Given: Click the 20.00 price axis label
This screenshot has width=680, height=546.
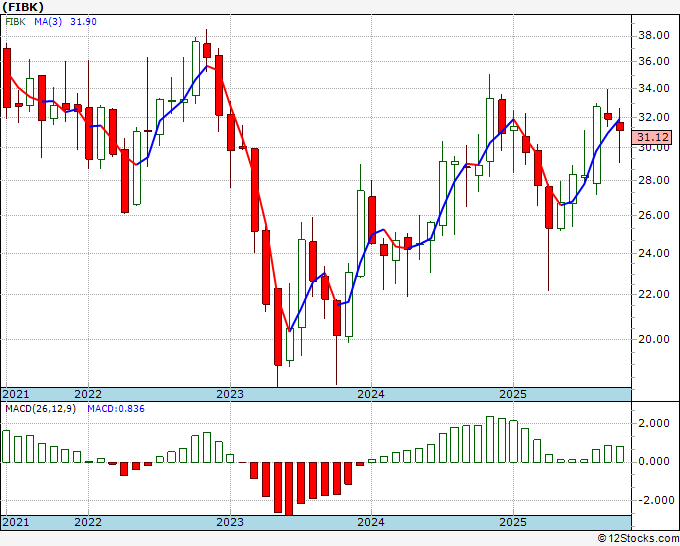Looking at the screenshot, I should point(654,339).
